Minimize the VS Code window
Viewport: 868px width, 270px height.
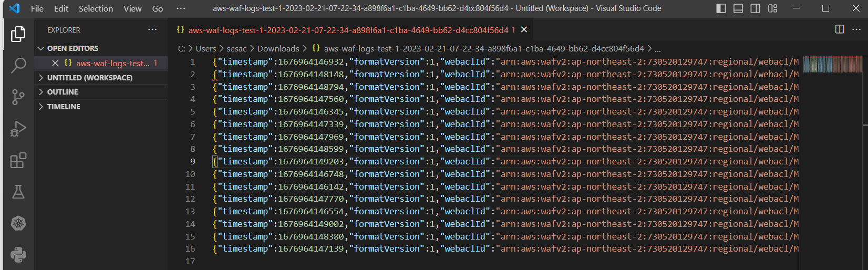click(797, 8)
